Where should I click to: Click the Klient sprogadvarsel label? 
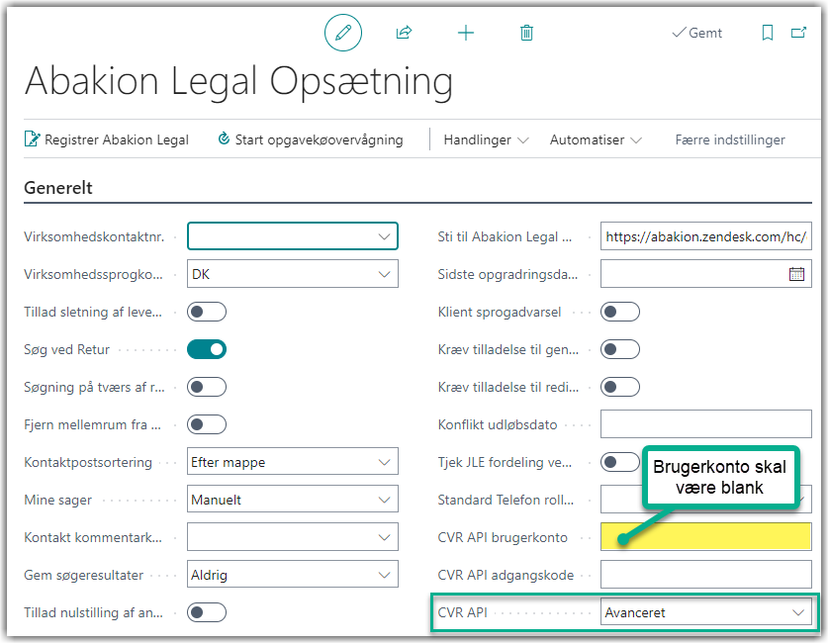tap(500, 312)
